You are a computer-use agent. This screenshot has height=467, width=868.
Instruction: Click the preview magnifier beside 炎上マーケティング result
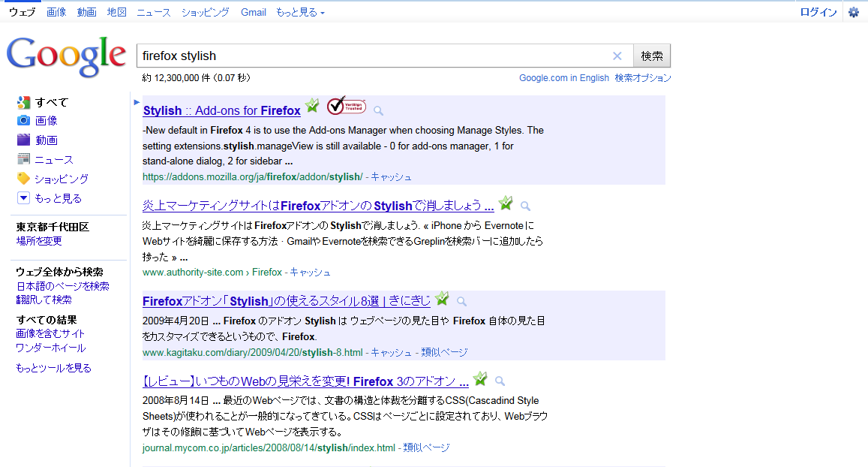525,206
